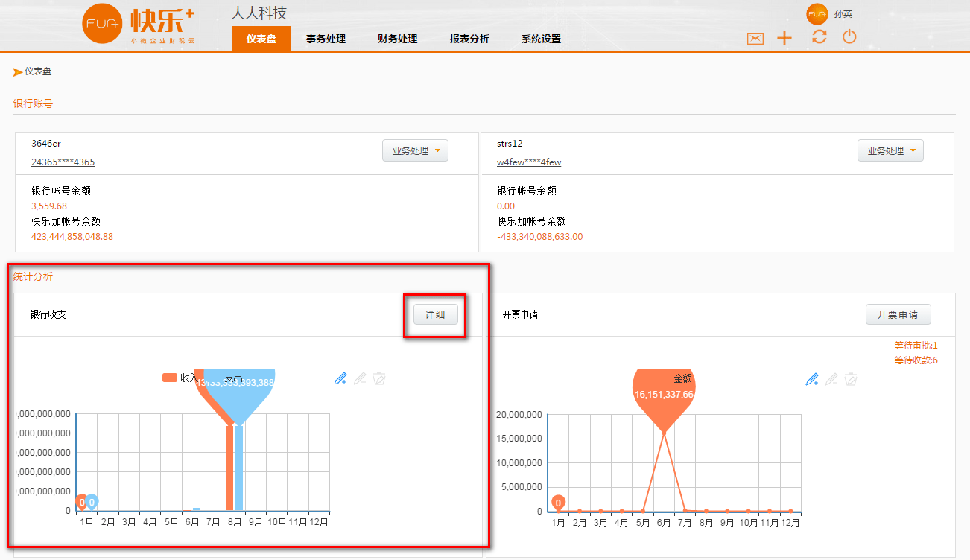This screenshot has width=970, height=560.
Task: Click balance value -433,340,088,633.00
Action: coord(540,236)
